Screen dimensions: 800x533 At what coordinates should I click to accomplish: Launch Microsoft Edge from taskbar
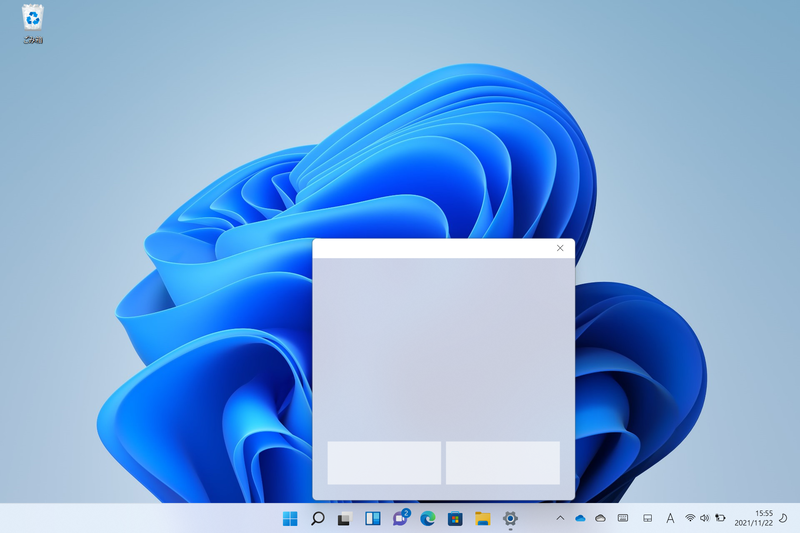[428, 519]
